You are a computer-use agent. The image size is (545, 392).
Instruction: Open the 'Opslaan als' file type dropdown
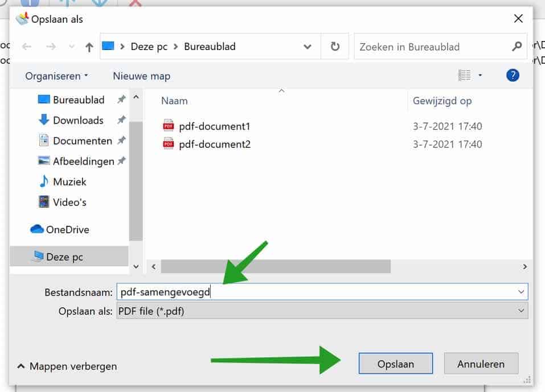coord(521,311)
